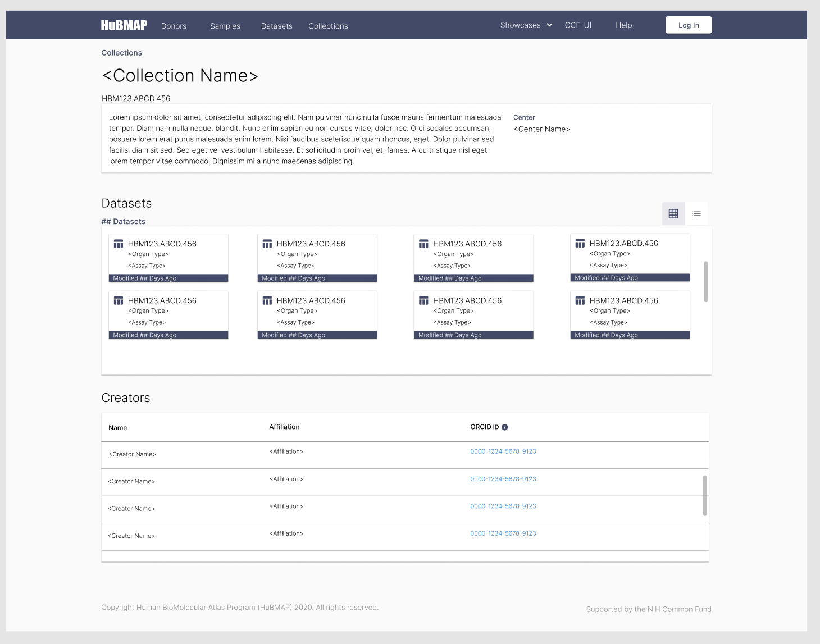Select the icon on the last dataset card
Screen dimensions: 820x644
[x=580, y=300]
